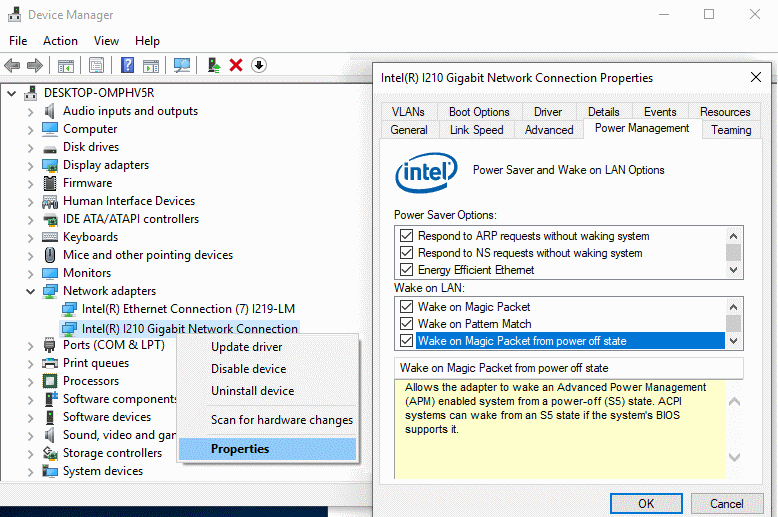Click the update driver toolbar icon with green arrow
Screen dimensions: 778x517
coord(214,65)
